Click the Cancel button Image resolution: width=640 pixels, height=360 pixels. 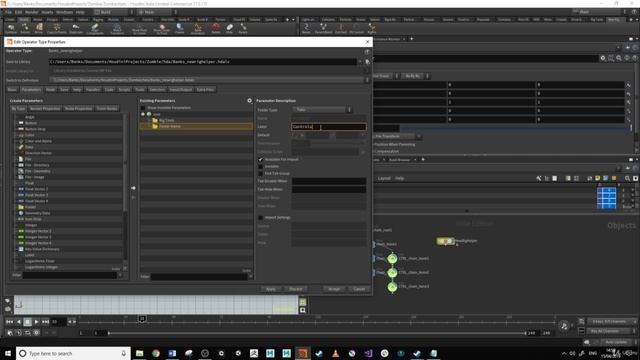(x=359, y=289)
